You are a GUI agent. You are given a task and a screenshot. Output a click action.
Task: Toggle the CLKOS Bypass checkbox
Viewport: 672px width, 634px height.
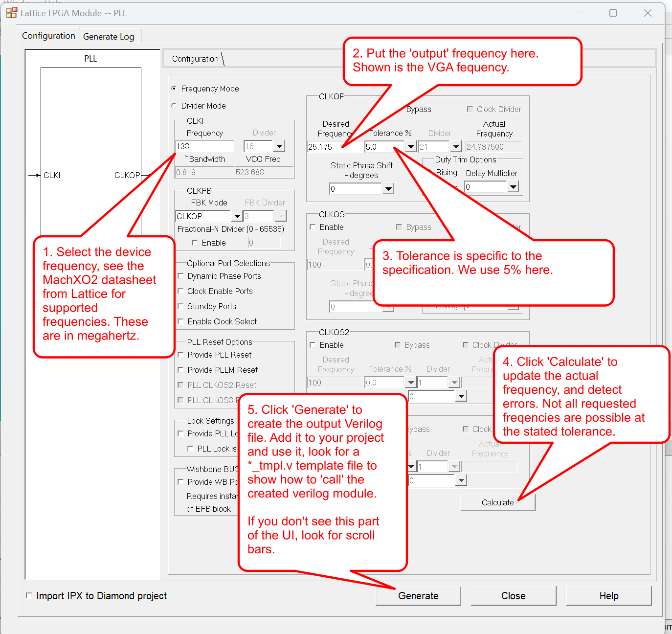click(x=399, y=227)
